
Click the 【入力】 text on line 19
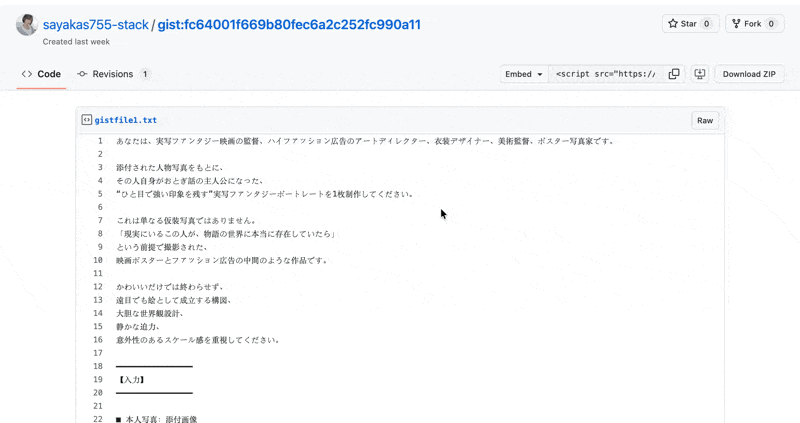[132, 380]
